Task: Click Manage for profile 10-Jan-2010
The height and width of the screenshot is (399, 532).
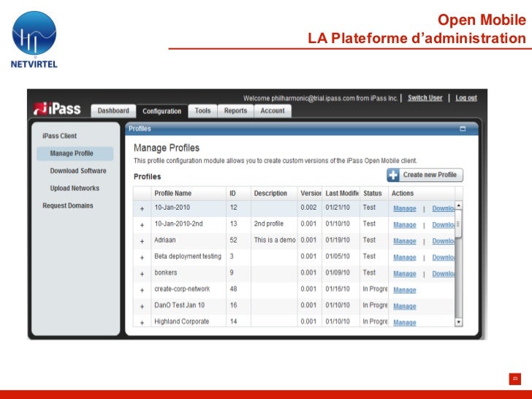Action: click(x=405, y=209)
